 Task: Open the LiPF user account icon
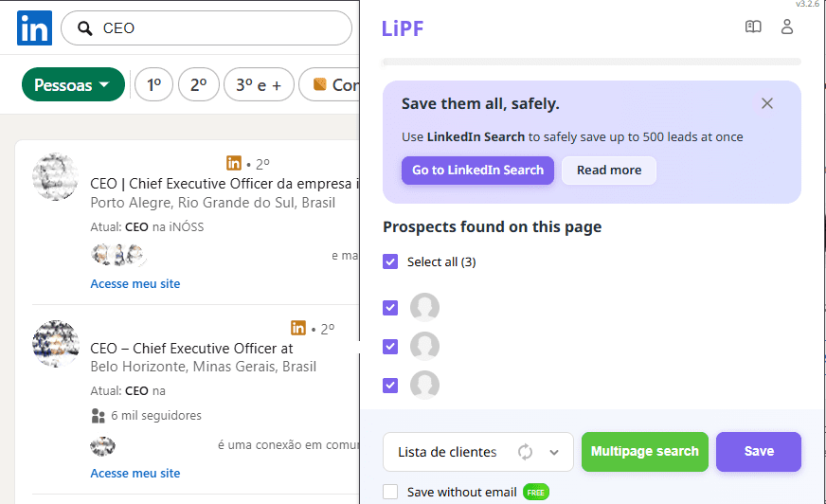786,27
